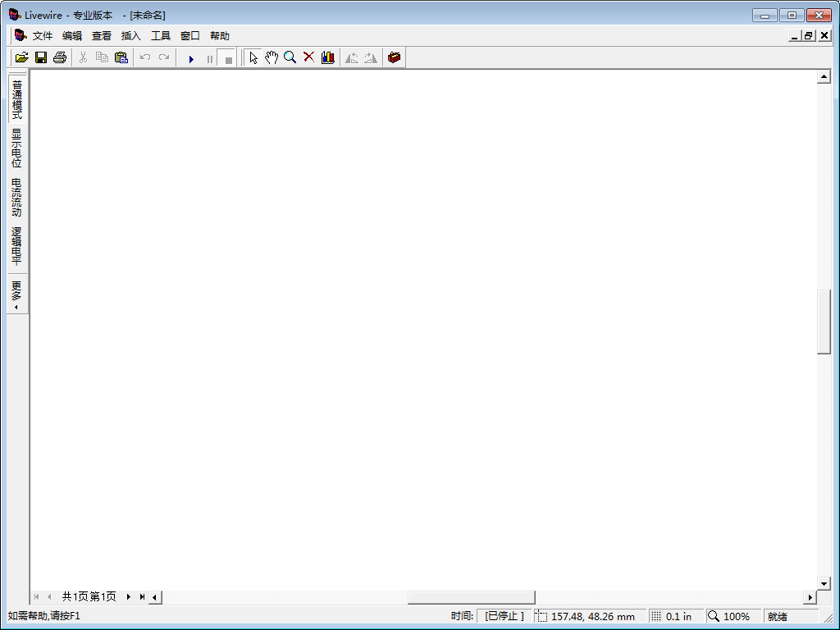Print the document using the printer icon

pyautogui.click(x=59, y=57)
